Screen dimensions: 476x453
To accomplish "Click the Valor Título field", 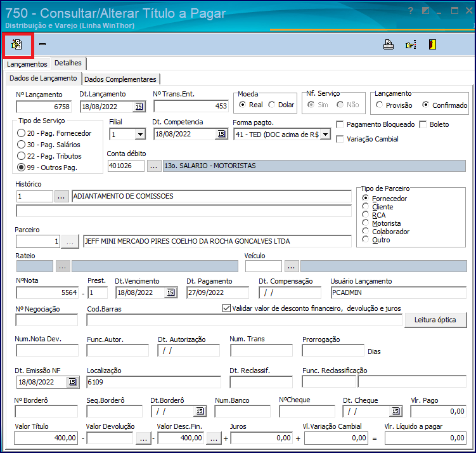I will coord(46,438).
